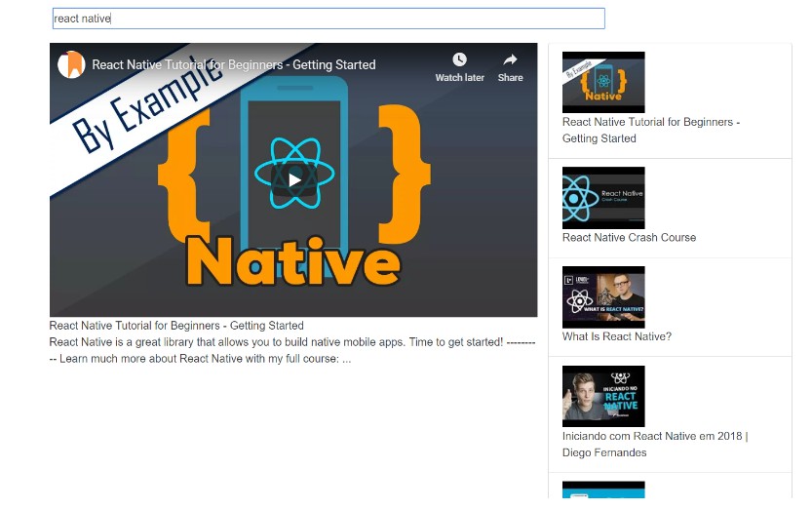Click the video title below the player
Screen dimensions: 812x509
pos(176,326)
